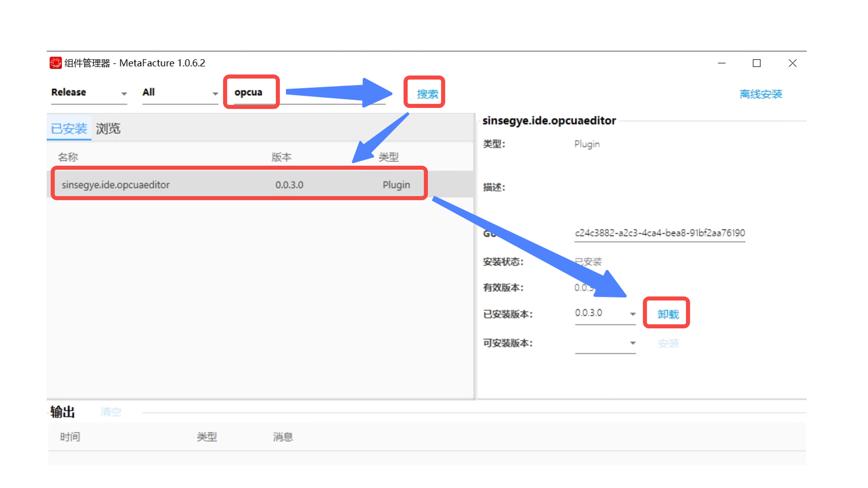Click the 安装 install button
868x488 pixels.
tap(668, 343)
